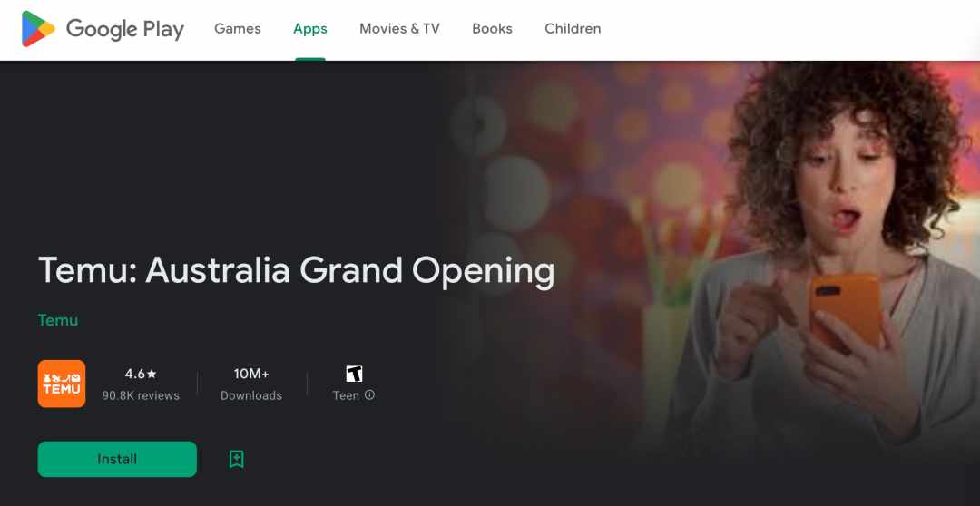Open the info icon next to Teen
The height and width of the screenshot is (506, 980).
[369, 394]
